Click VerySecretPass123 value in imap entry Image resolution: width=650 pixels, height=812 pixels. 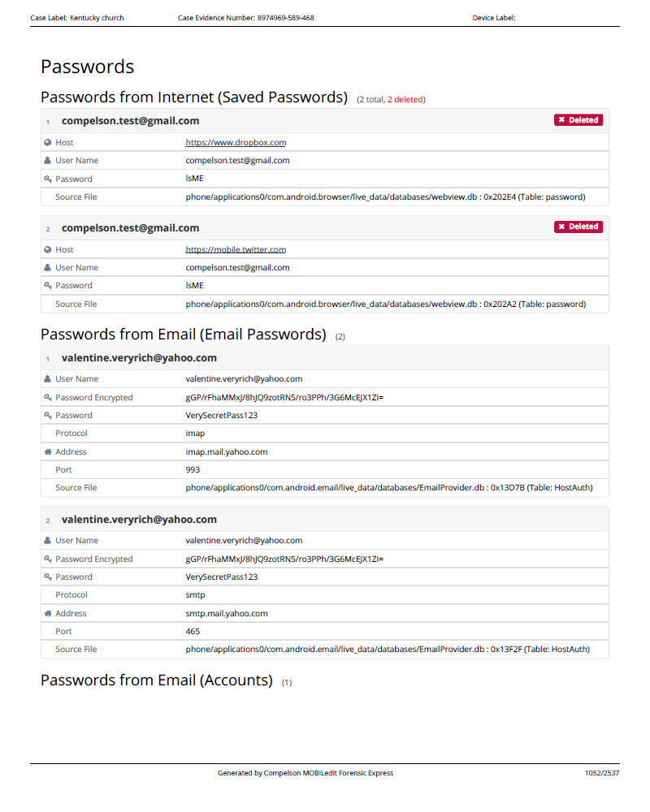pyautogui.click(x=222, y=415)
